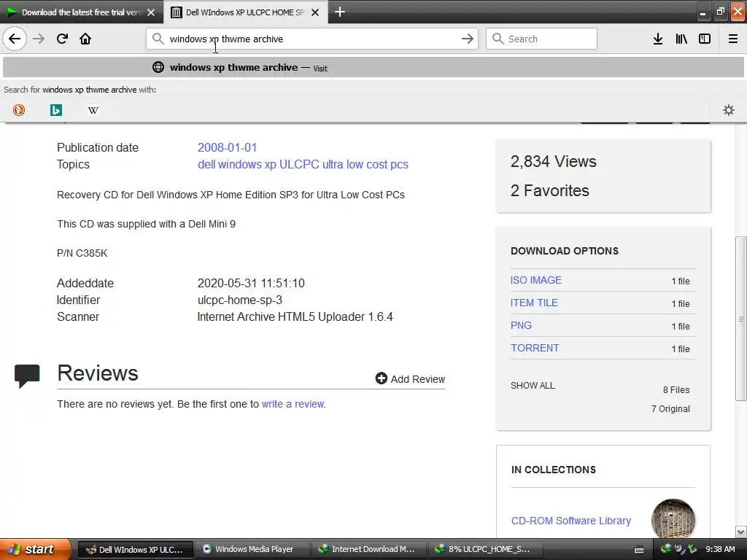Screen dimensions: 747x560
Task: Click the 9:38 AM system clock
Action: [x=720, y=550]
